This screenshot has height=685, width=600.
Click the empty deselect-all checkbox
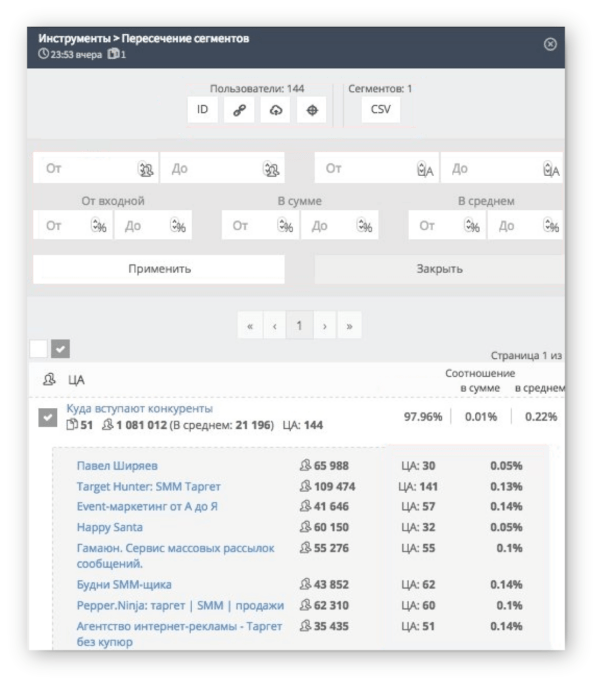click(x=38, y=349)
